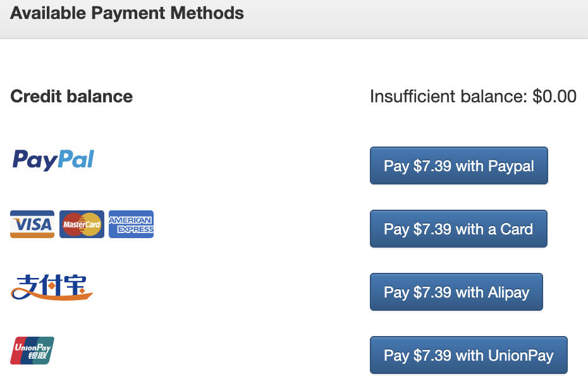588x379 pixels.
Task: Click the light-blue 'Pal' part of PayPal logo
Action: tap(75, 160)
